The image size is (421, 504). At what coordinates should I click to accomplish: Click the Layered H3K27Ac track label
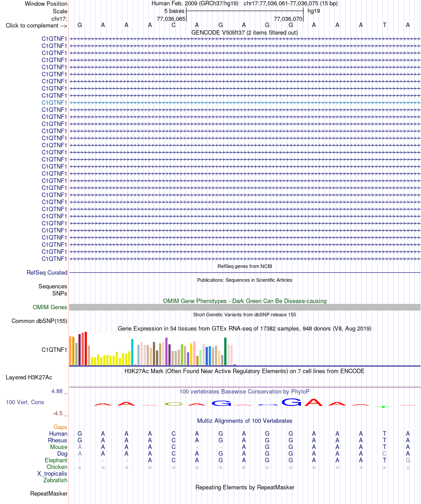(x=29, y=378)
